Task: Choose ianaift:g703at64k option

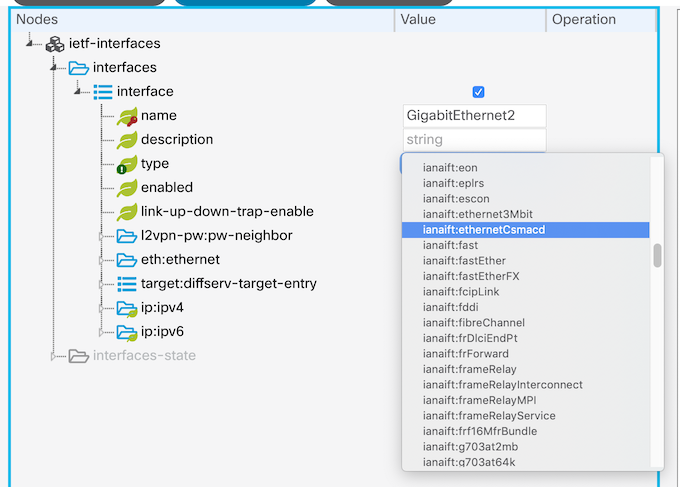Action: (x=525, y=462)
